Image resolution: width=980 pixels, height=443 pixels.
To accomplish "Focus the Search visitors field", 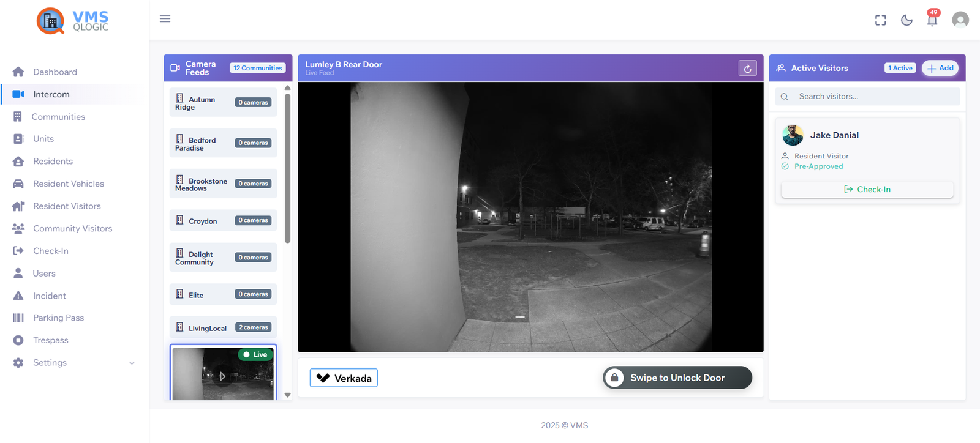I will tap(875, 97).
